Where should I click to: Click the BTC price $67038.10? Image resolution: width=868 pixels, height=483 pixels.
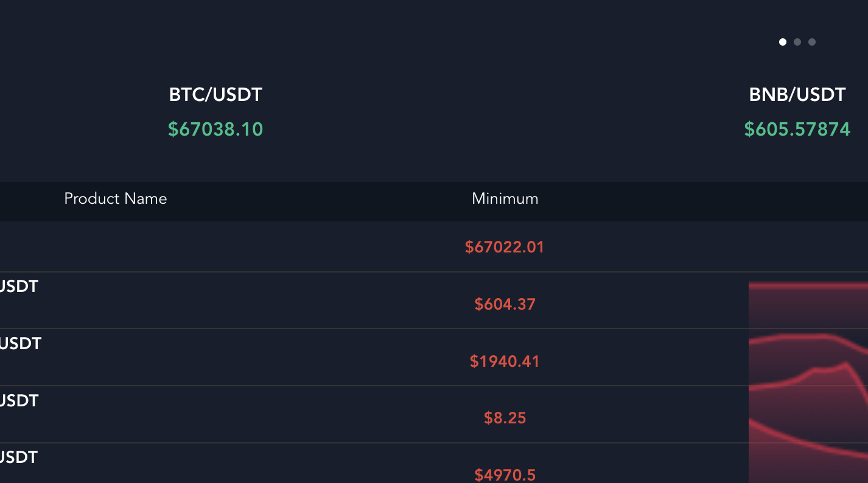[x=215, y=129]
